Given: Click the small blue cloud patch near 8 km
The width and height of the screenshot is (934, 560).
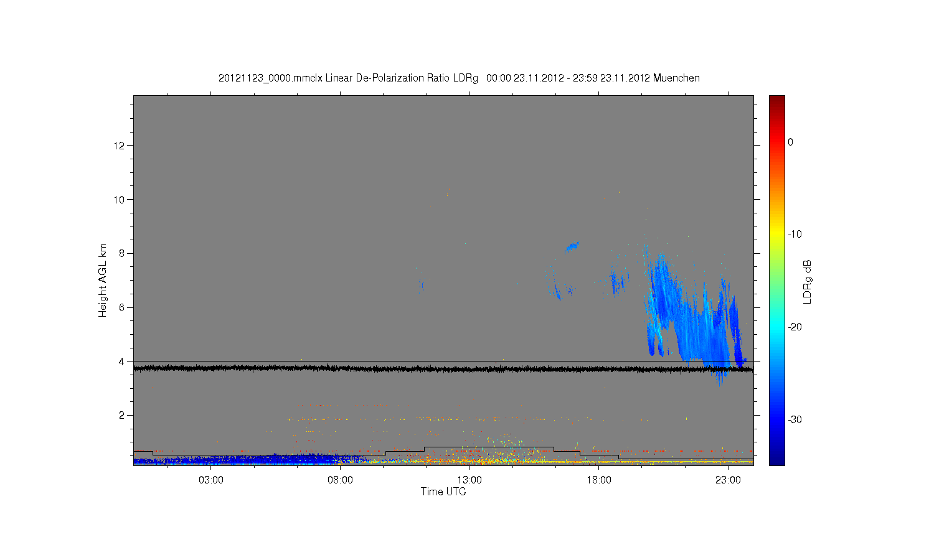Looking at the screenshot, I should point(572,247).
